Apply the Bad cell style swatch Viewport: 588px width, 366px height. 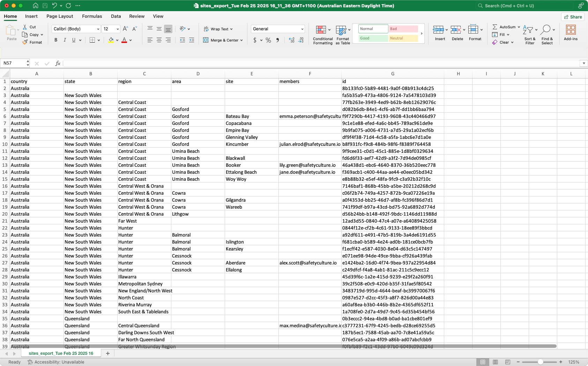click(x=403, y=29)
